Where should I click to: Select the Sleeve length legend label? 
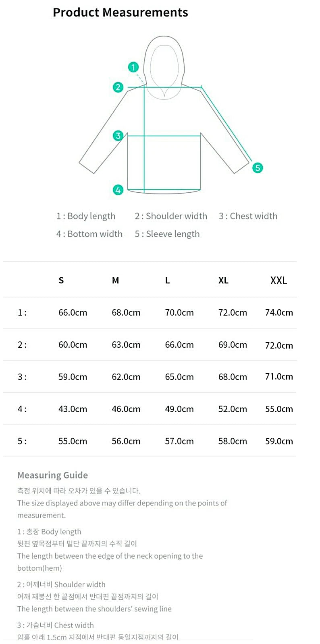pos(167,234)
